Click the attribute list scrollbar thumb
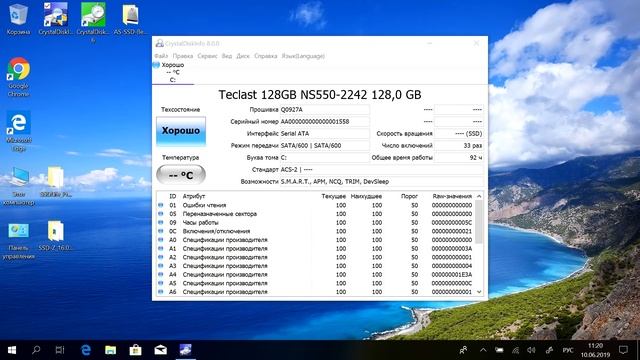This screenshot has height=360, width=640. [479, 221]
